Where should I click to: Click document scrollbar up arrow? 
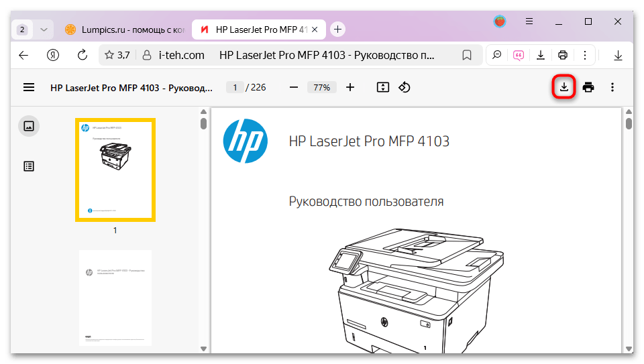point(629,112)
